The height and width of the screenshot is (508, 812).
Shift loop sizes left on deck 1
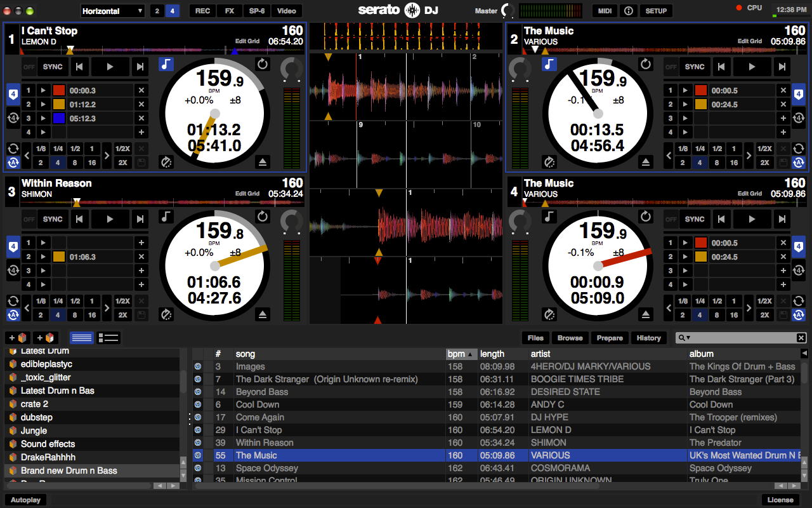tap(27, 156)
